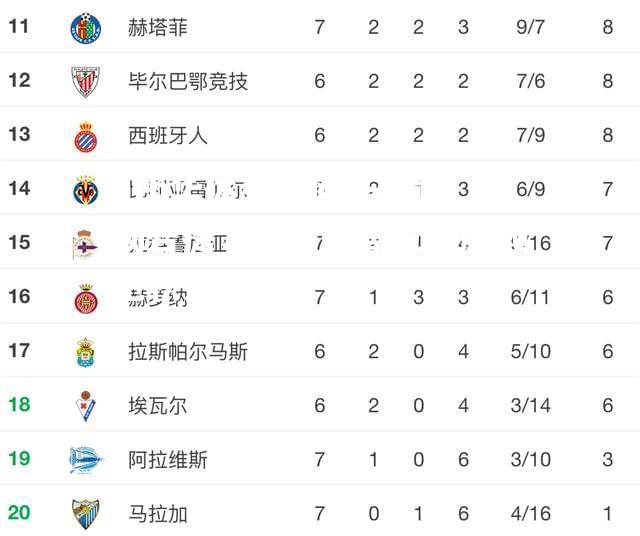Open the Girona club badge in row 16
This screenshot has width=640, height=536.
86,298
